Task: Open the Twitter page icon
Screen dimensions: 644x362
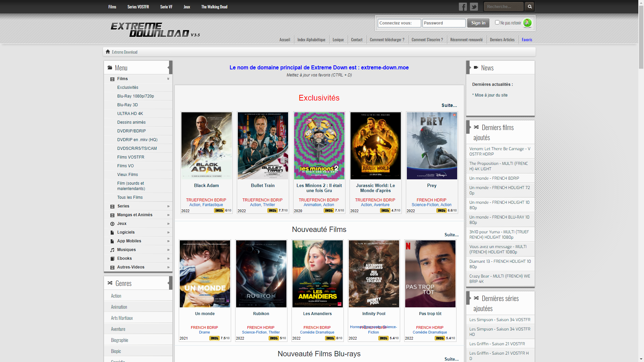Action: [x=474, y=7]
